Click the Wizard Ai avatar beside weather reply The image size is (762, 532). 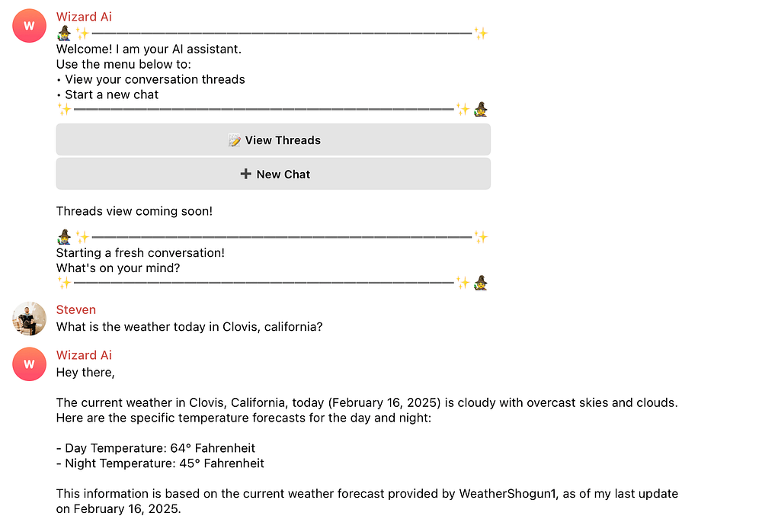point(29,364)
